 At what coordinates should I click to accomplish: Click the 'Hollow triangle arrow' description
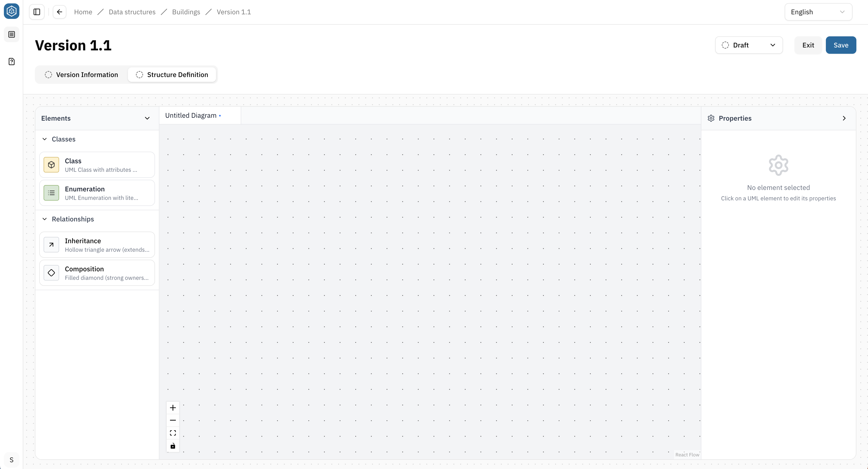[x=107, y=250]
